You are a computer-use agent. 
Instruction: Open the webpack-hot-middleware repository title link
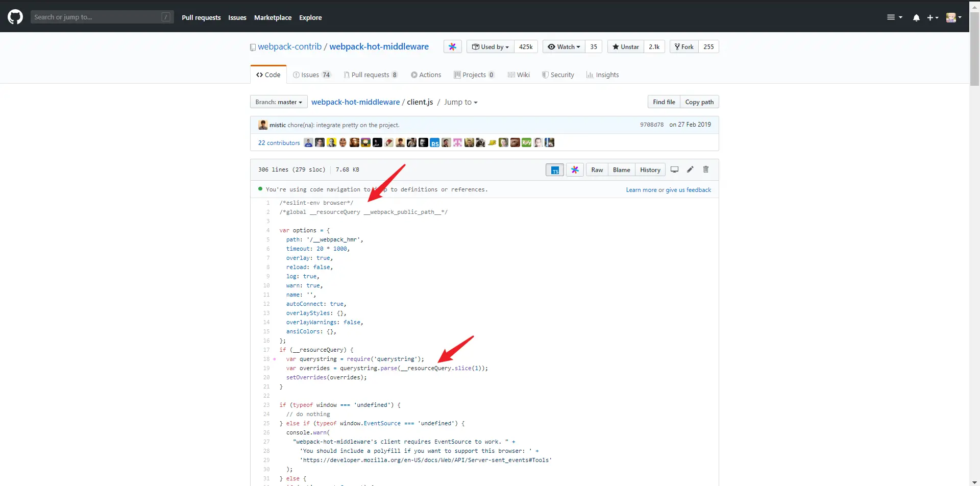[x=379, y=46]
